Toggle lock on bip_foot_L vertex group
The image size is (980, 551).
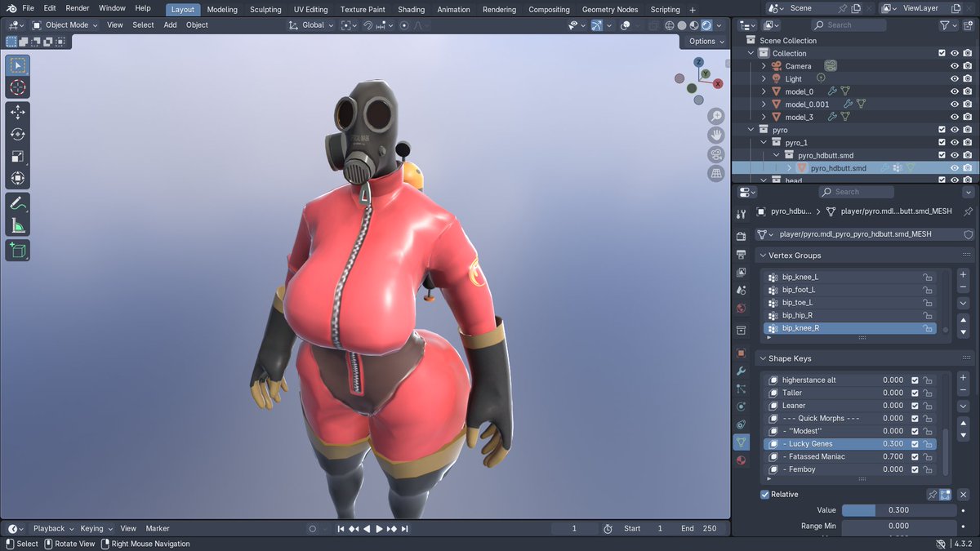point(928,290)
